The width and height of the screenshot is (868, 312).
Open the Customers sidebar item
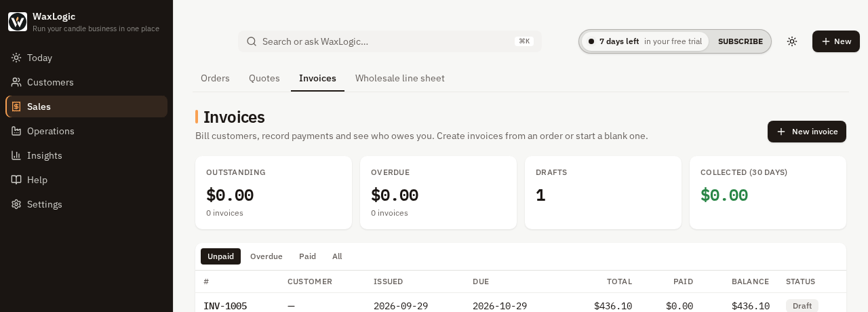click(87, 82)
